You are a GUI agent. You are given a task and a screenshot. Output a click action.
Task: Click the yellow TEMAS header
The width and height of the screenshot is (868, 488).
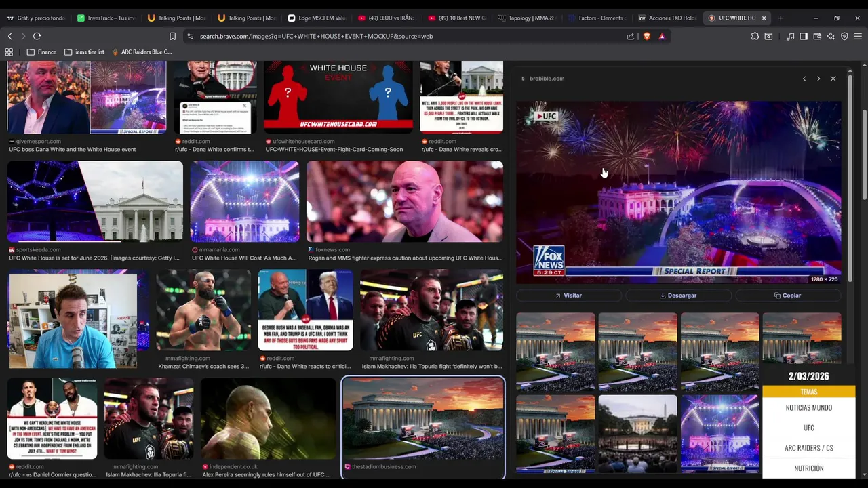pos(808,392)
